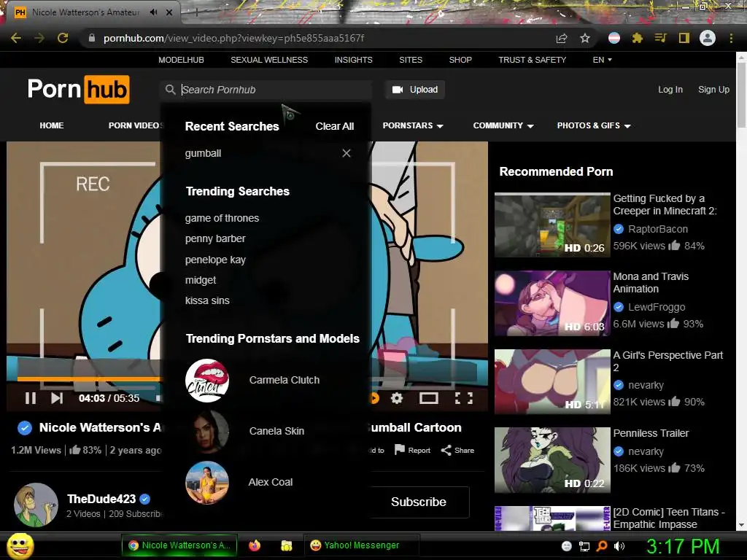
Task: Click the striped round extension icon
Action: (614, 38)
